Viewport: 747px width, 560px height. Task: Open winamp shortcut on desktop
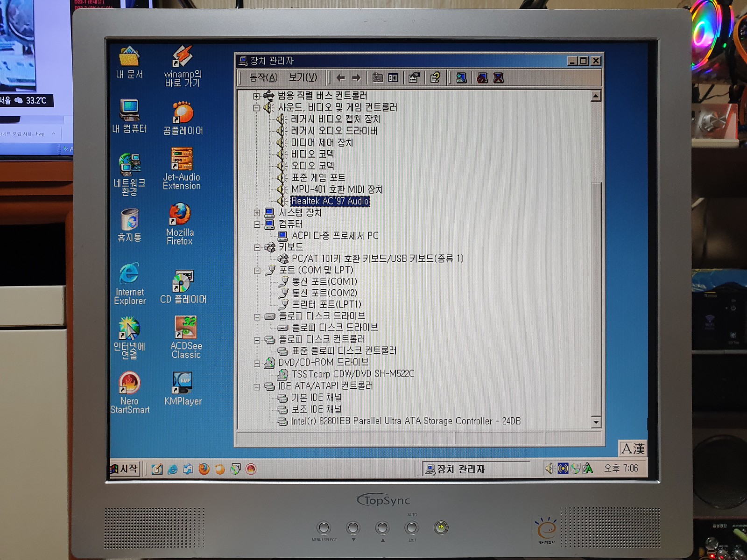coord(183,66)
